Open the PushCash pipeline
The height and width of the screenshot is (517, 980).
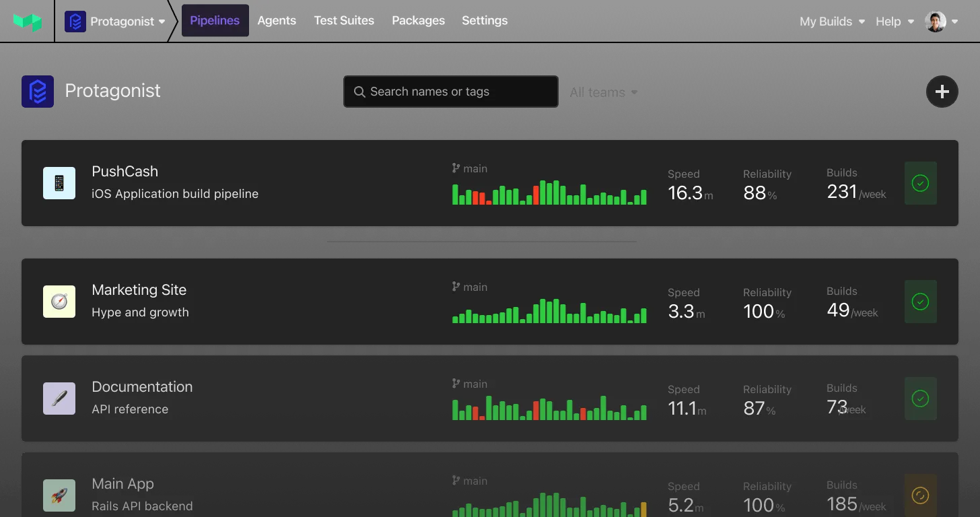125,171
